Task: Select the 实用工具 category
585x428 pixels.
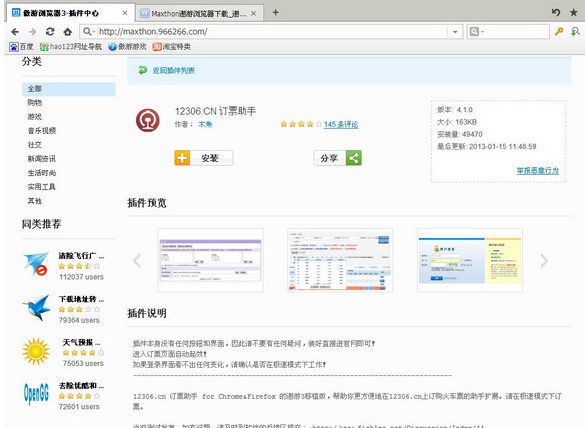Action: pyautogui.click(x=41, y=187)
